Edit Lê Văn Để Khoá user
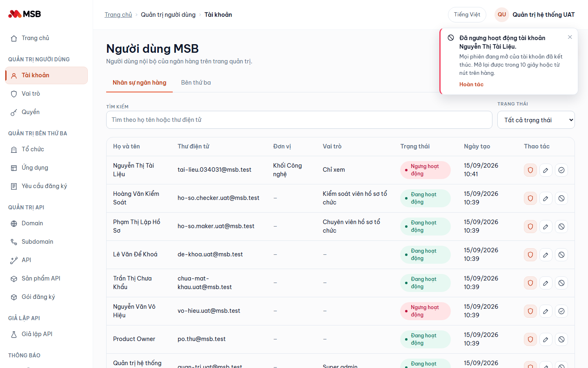 (x=546, y=255)
